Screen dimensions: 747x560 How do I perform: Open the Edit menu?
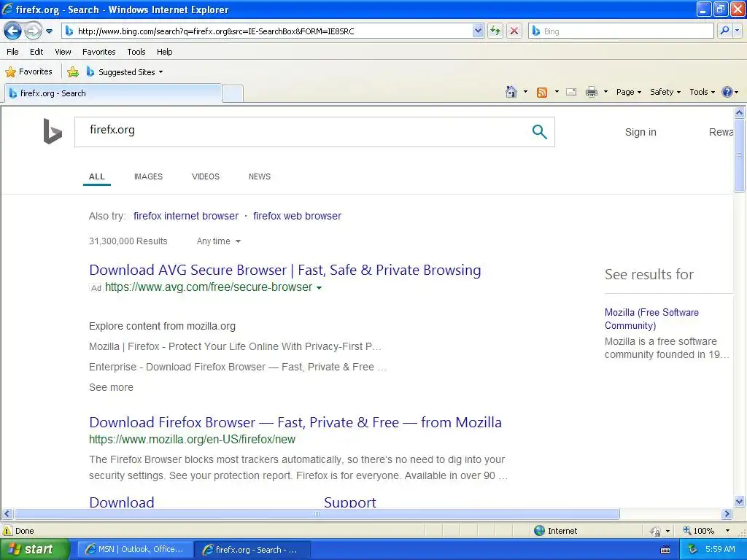(36, 52)
